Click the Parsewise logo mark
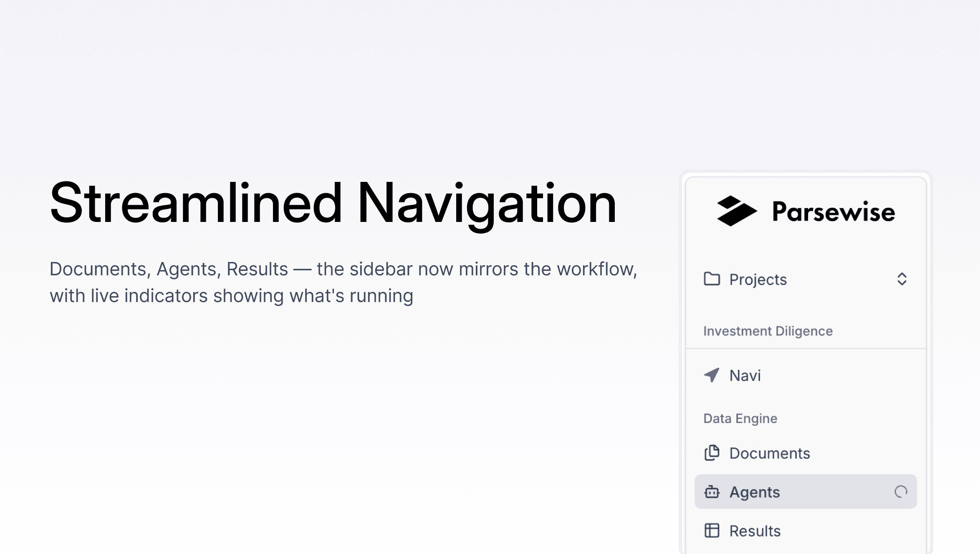Screen dimensions: 980x554 pos(736,211)
